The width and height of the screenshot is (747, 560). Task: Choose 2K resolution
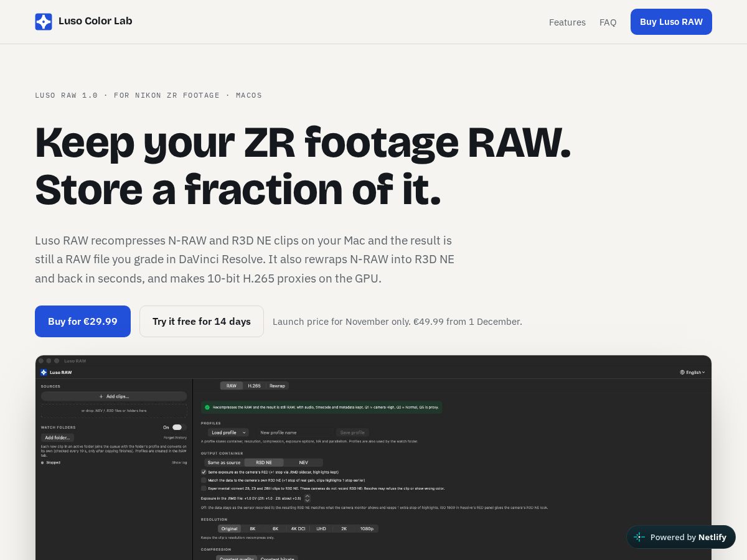point(344,528)
